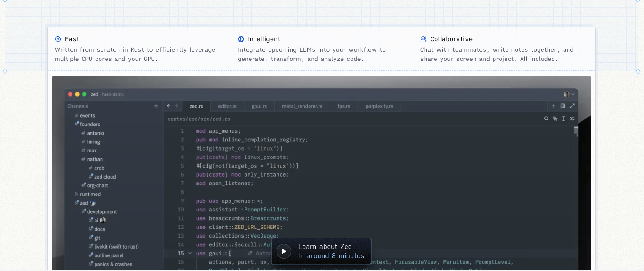Click the zoom pane expand arrows
Viewport: 644px width, 271px height.
point(572,106)
